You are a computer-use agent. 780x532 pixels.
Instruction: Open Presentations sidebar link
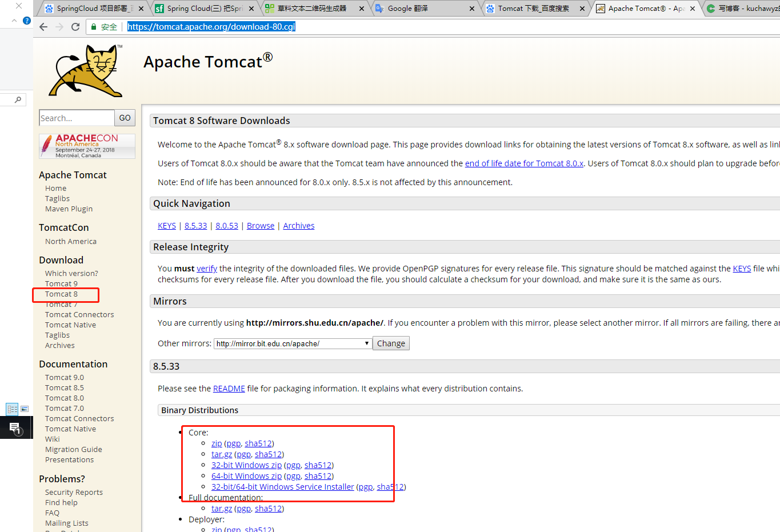tap(69, 460)
